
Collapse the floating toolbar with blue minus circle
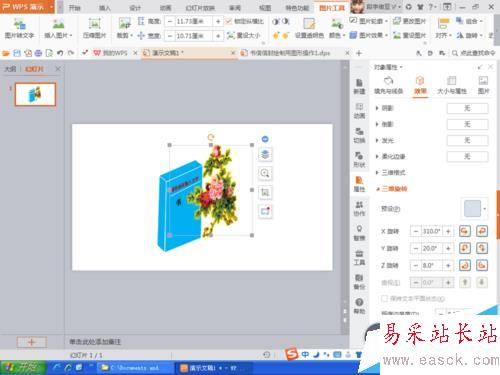[265, 139]
